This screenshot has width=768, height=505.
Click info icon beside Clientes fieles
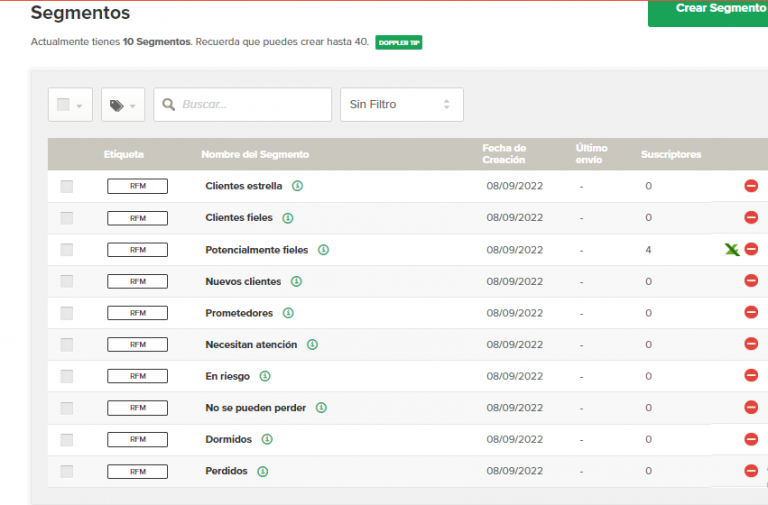[x=288, y=218]
